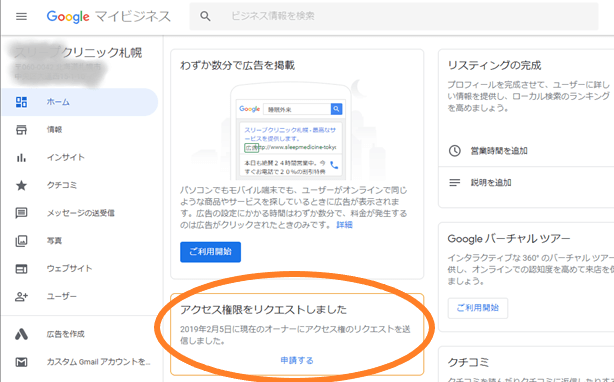Click the search magnifier icon
614x382 pixels.
pos(205,16)
